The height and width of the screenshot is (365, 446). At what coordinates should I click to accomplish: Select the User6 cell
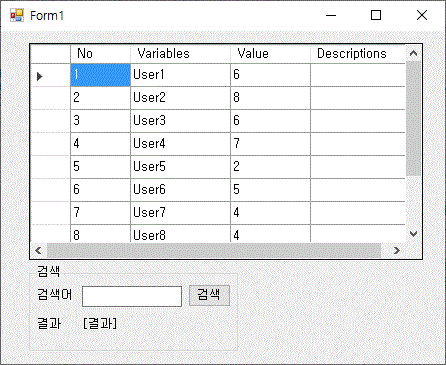coord(180,190)
